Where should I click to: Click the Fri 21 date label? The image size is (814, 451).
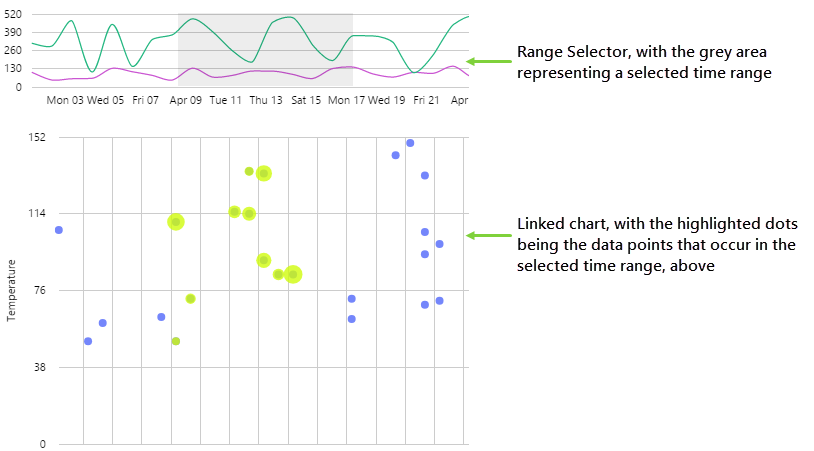(427, 100)
